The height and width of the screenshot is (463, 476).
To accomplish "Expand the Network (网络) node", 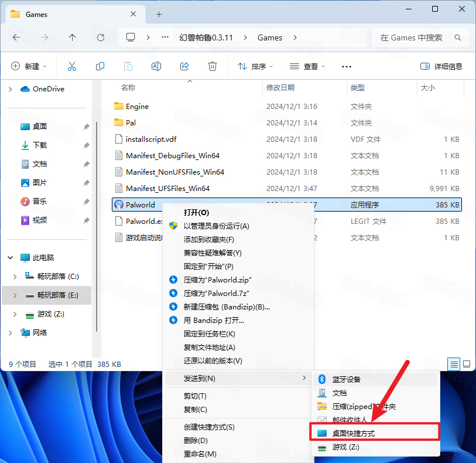I will [x=11, y=333].
